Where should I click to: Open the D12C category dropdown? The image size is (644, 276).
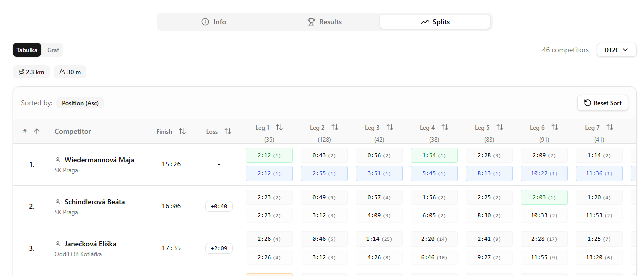coord(616,50)
